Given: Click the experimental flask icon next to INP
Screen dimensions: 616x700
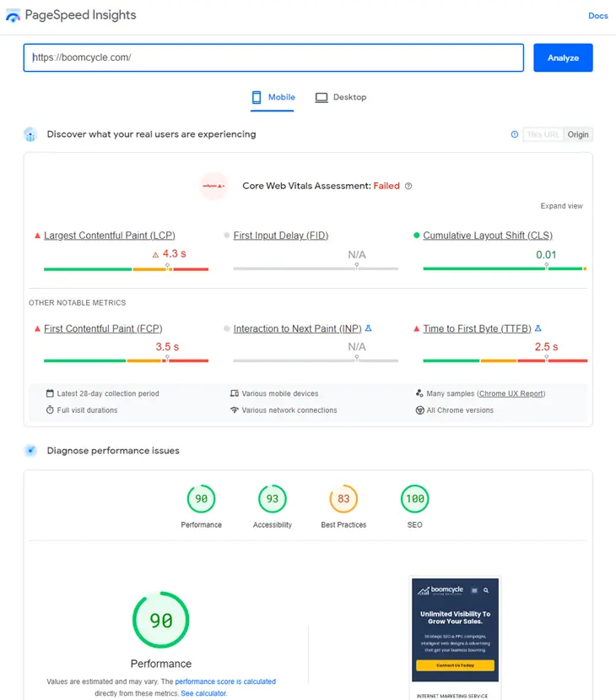Looking at the screenshot, I should 368,328.
